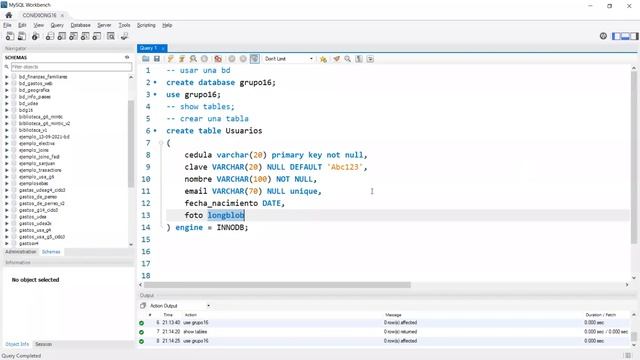The image size is (640, 360).
Task: Expand the bd_geografica schema node
Action: pyautogui.click(x=7, y=90)
